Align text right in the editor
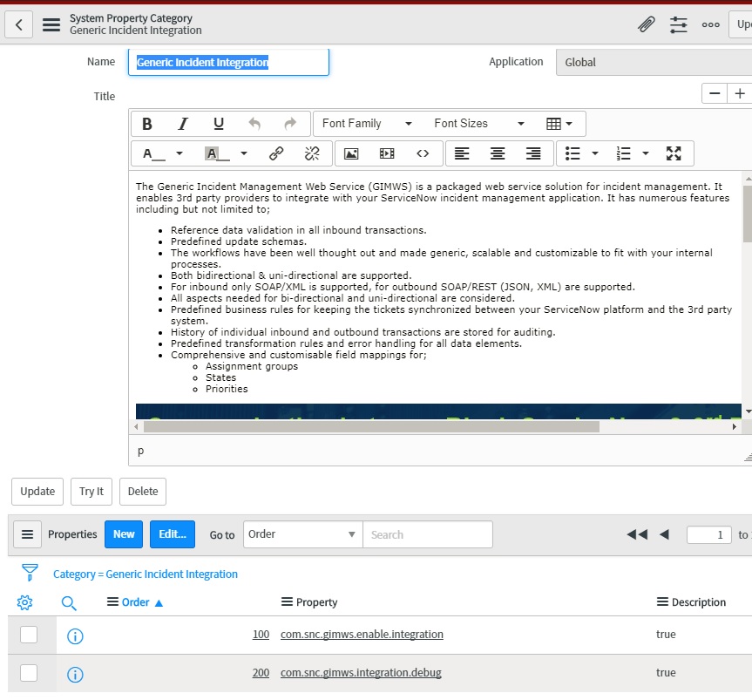This screenshot has height=700, width=752. pyautogui.click(x=533, y=153)
